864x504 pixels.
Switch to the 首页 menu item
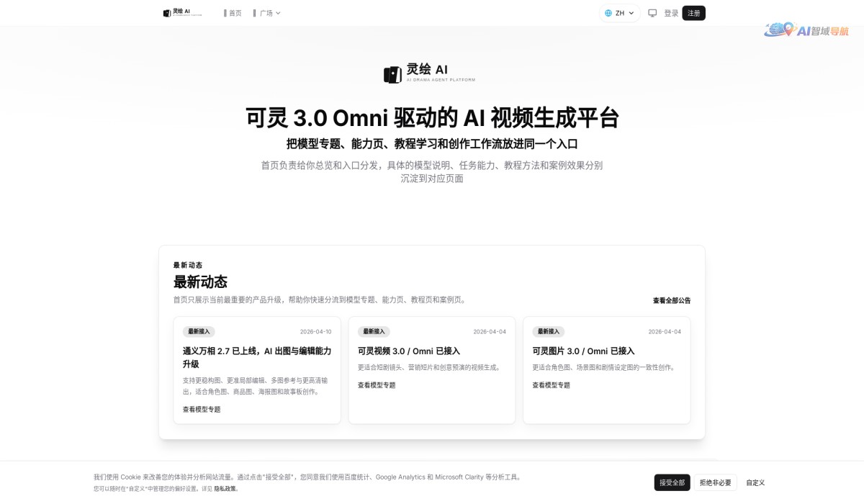(x=236, y=12)
